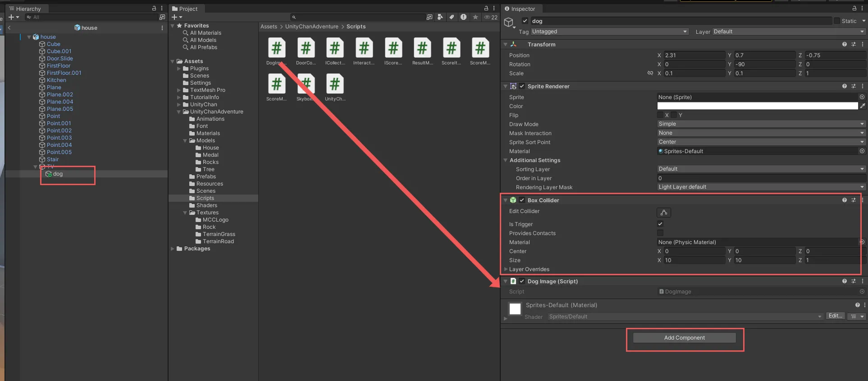Click the Color eyedropper picker icon
868x381 pixels.
point(862,106)
